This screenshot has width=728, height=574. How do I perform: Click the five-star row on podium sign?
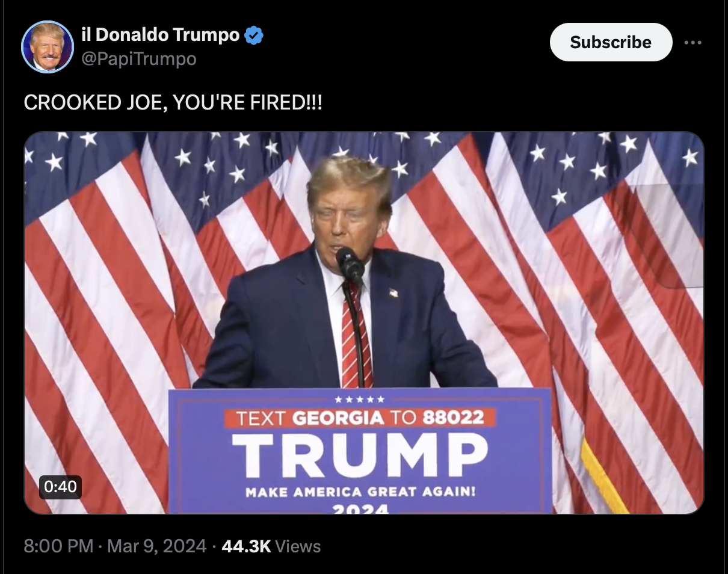point(359,400)
